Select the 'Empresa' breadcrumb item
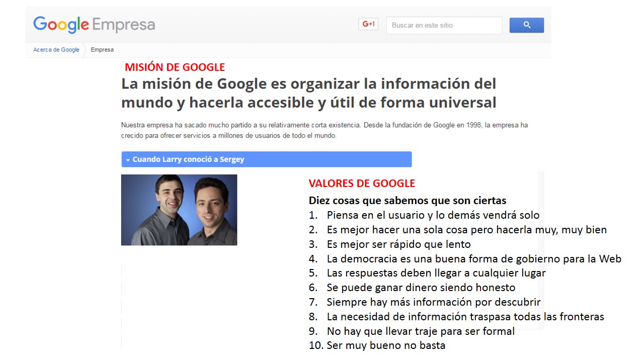Image resolution: width=644 pixels, height=362 pixels. (102, 50)
